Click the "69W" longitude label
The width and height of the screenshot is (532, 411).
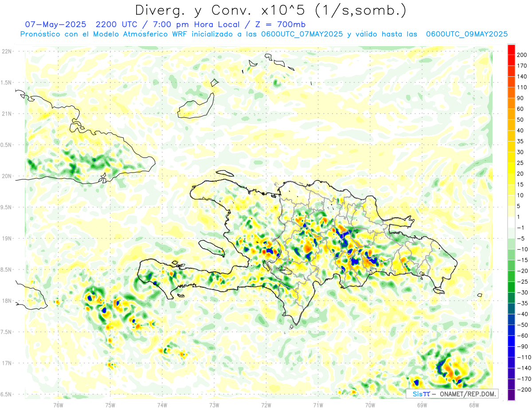pos(422,405)
